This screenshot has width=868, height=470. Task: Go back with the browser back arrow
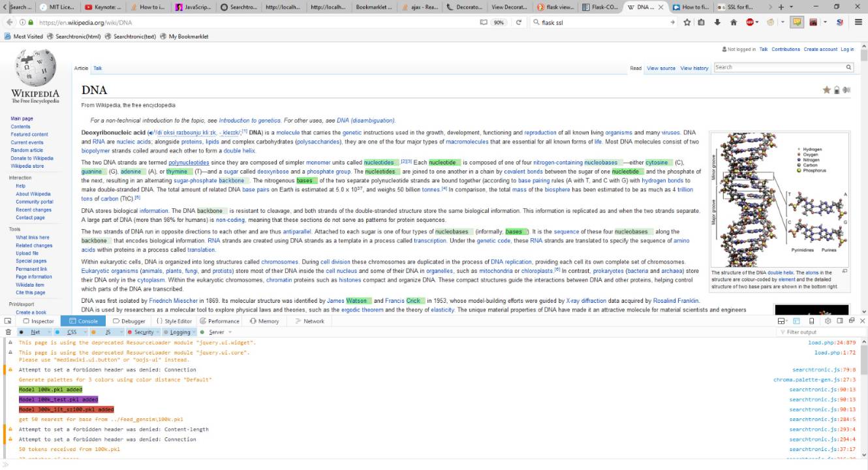8,22
